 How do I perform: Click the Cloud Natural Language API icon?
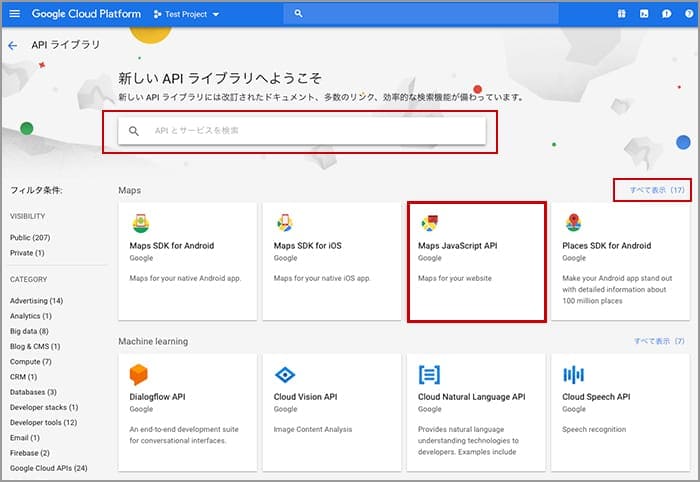click(x=429, y=375)
